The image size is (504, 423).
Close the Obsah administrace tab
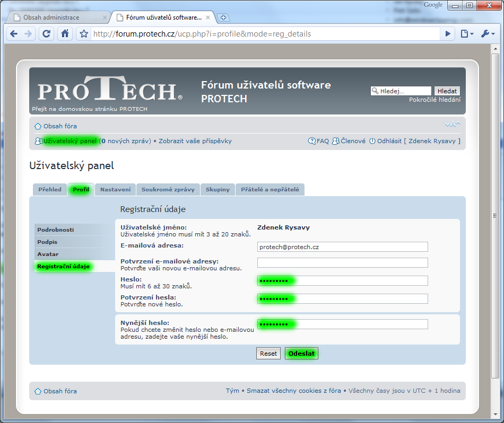(x=105, y=17)
